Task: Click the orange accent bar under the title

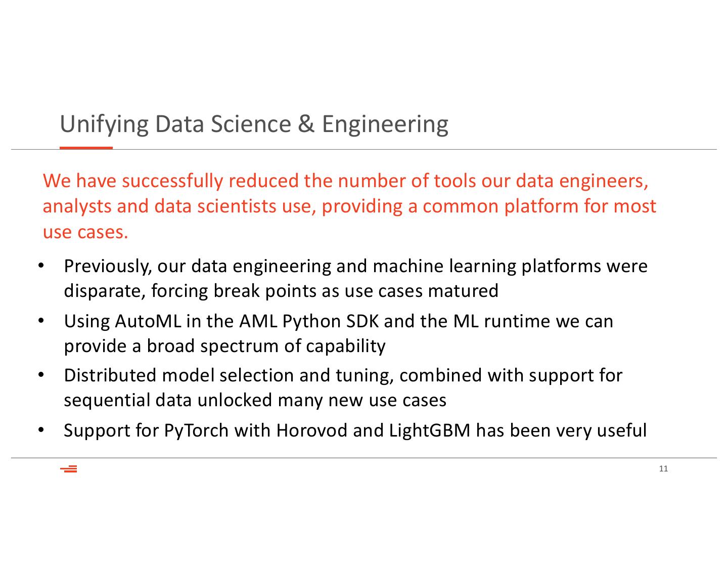Action: click(86, 148)
